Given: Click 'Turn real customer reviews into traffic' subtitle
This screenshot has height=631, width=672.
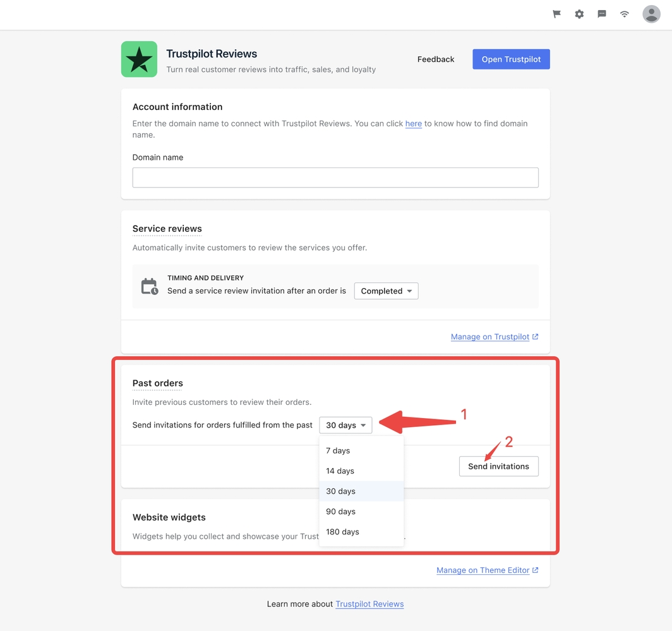Looking at the screenshot, I should point(271,69).
